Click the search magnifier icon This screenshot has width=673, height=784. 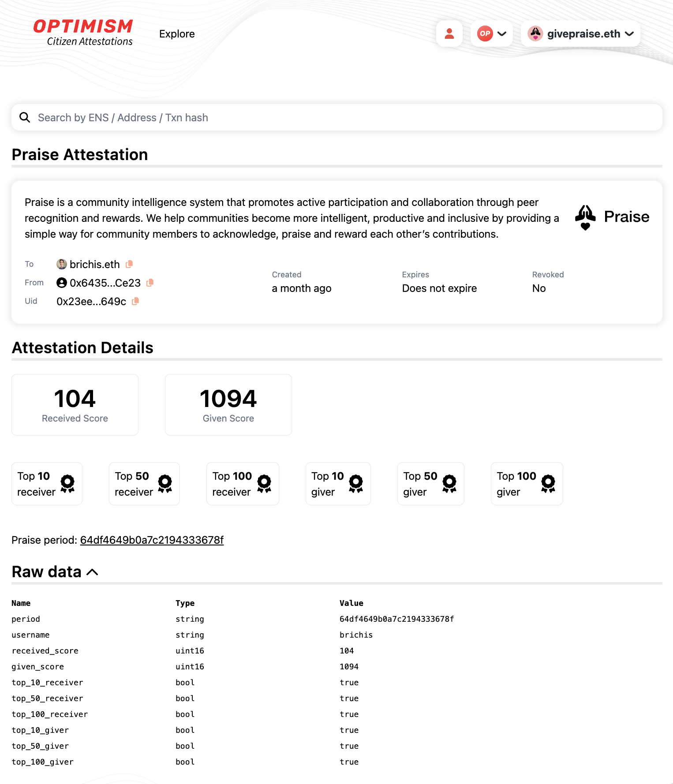coord(25,117)
